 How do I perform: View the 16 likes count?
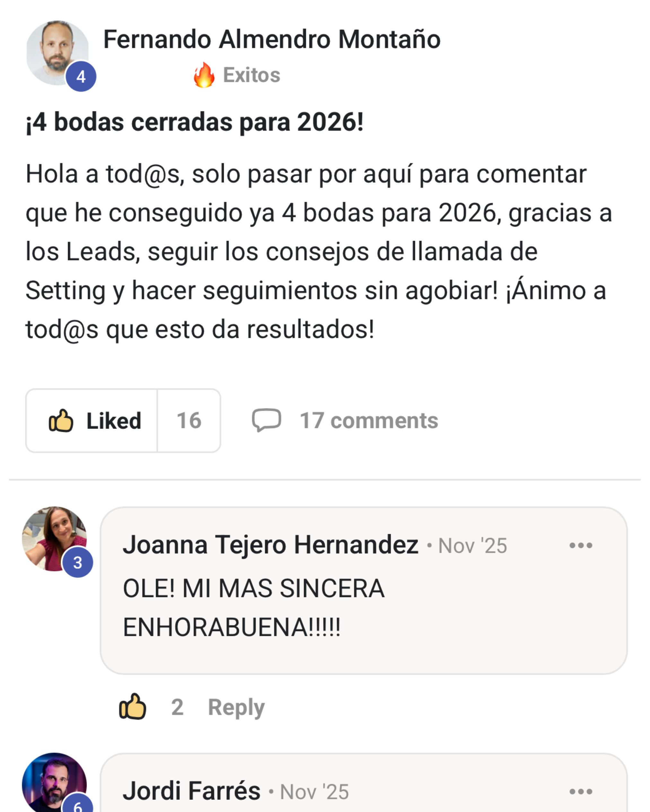tap(189, 420)
